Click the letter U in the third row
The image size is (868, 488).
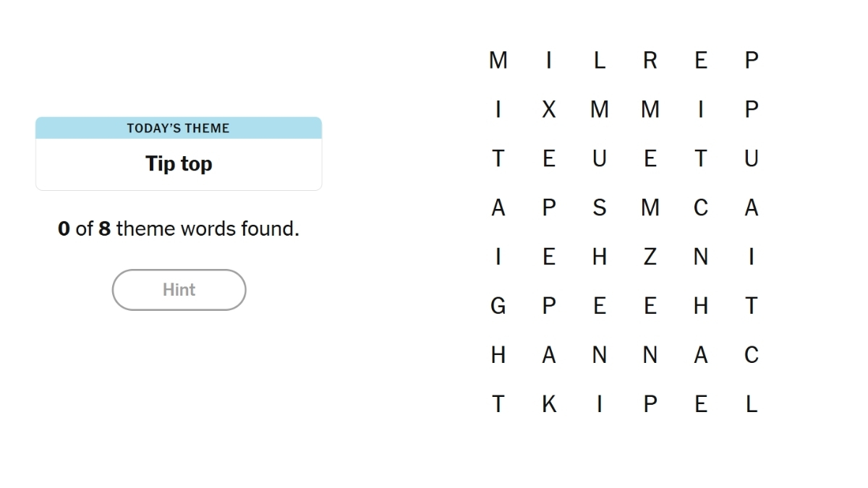pyautogui.click(x=599, y=158)
